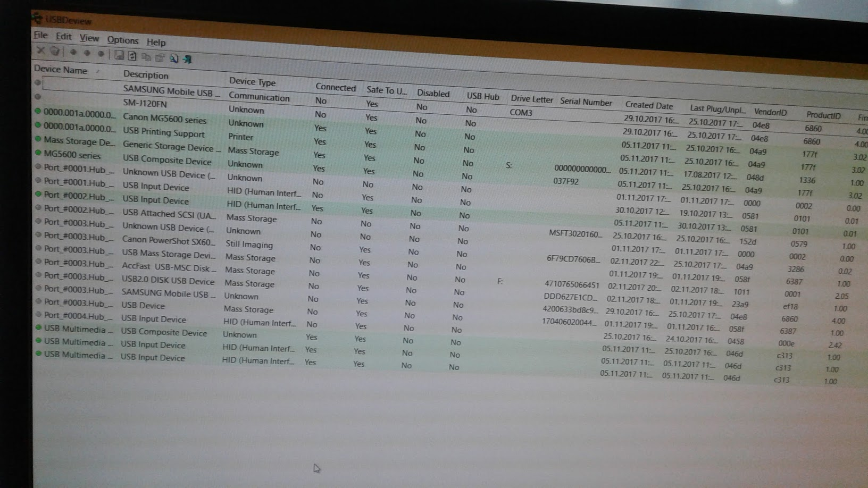Select the Mass Storage De... device name

click(x=79, y=141)
